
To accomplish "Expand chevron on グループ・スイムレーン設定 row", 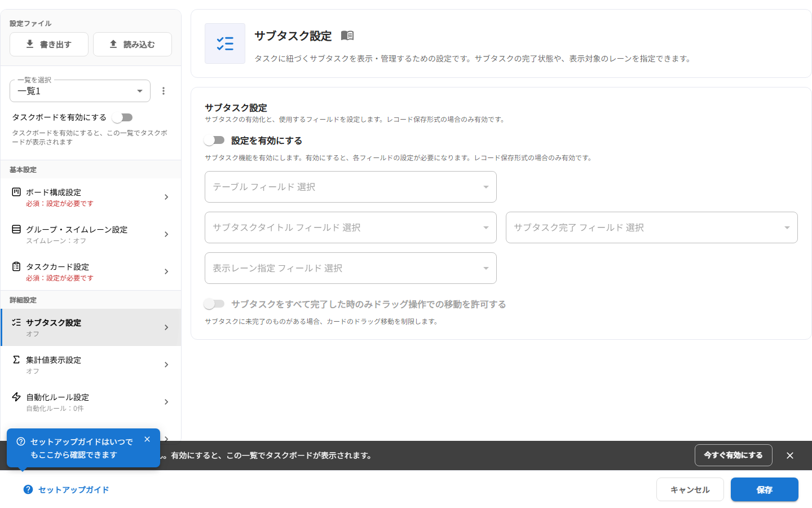I will pyautogui.click(x=166, y=234).
